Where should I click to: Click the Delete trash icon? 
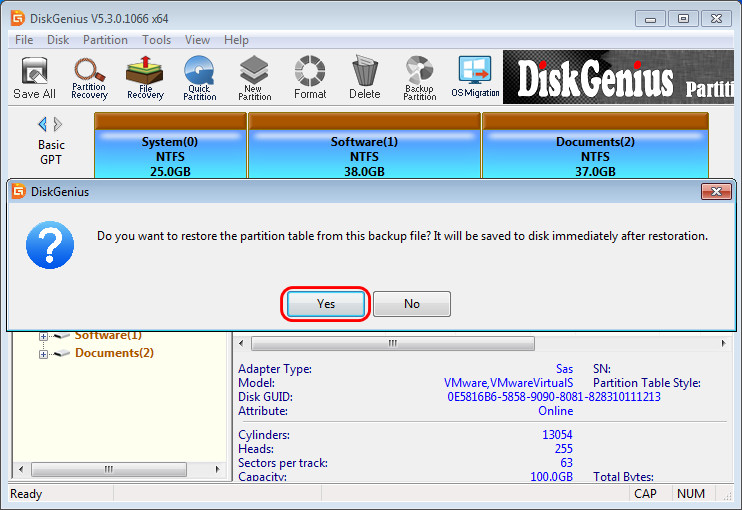tap(365, 78)
